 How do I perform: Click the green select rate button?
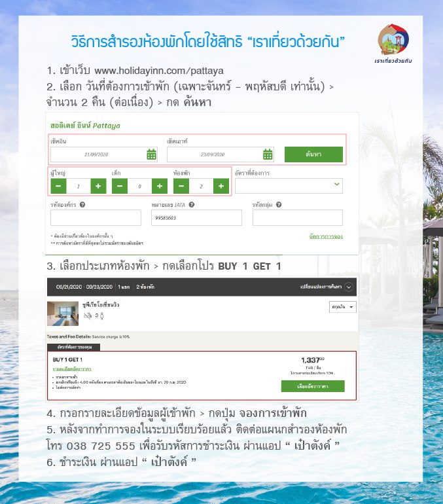(x=313, y=386)
